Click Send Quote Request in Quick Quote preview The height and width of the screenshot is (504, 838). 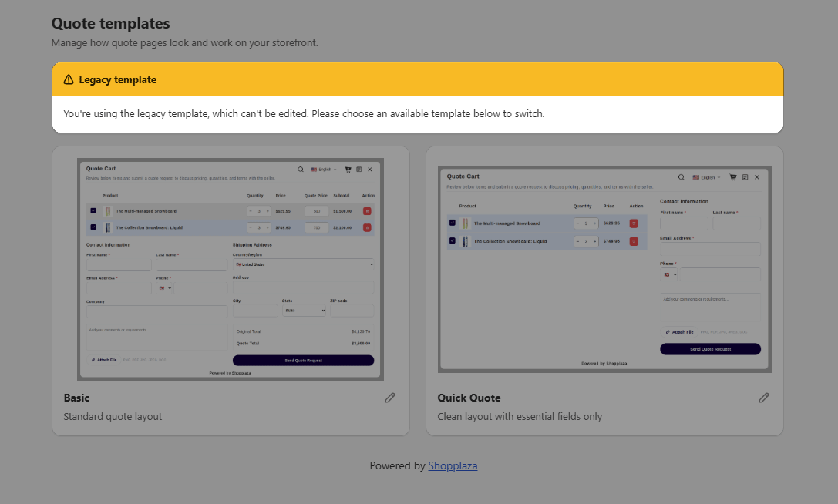710,349
